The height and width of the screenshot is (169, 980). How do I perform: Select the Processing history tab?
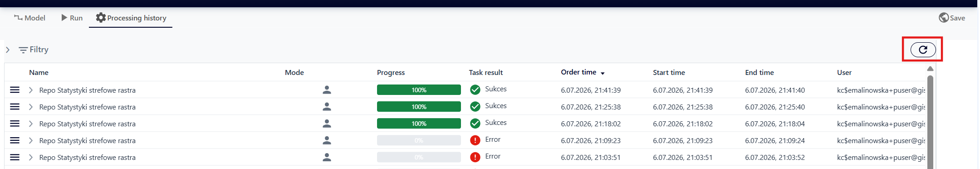click(x=131, y=18)
